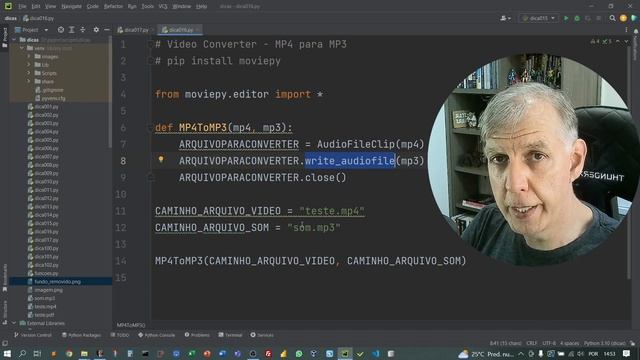
Task: Open the Python Console tool window
Action: (x=156, y=335)
